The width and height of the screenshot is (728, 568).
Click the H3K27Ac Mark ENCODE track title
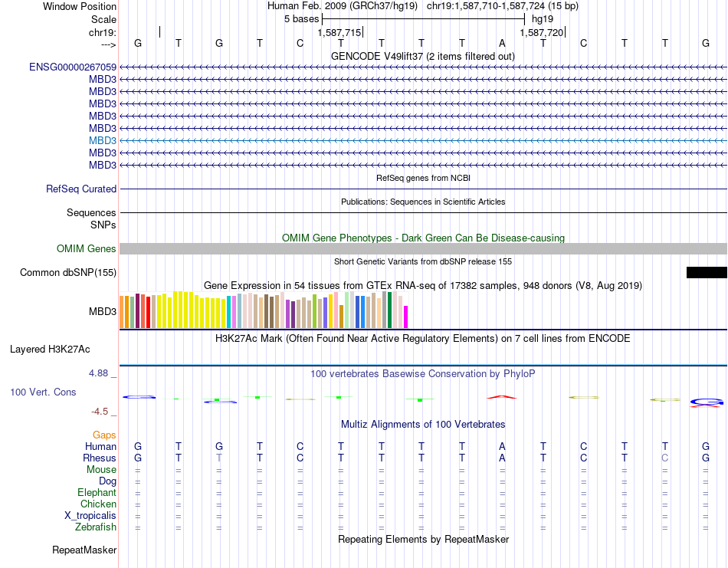tap(423, 339)
